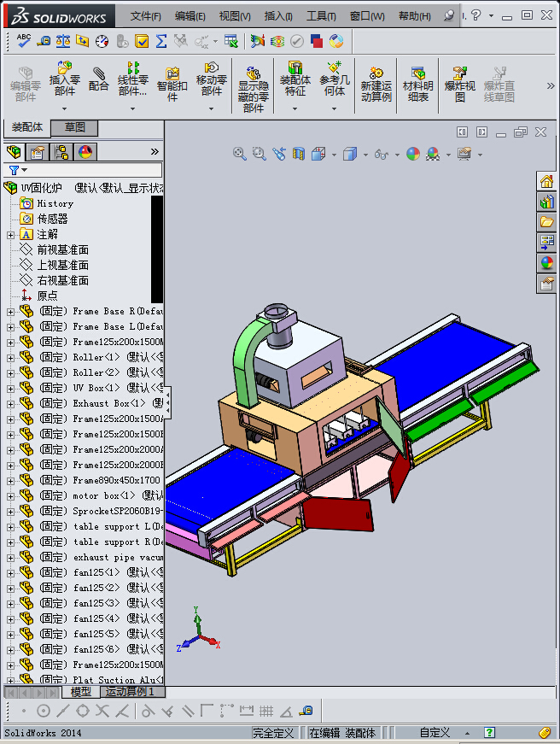This screenshot has width=560, height=744.
Task: Open the Bill of Materials tool
Action: (x=417, y=85)
